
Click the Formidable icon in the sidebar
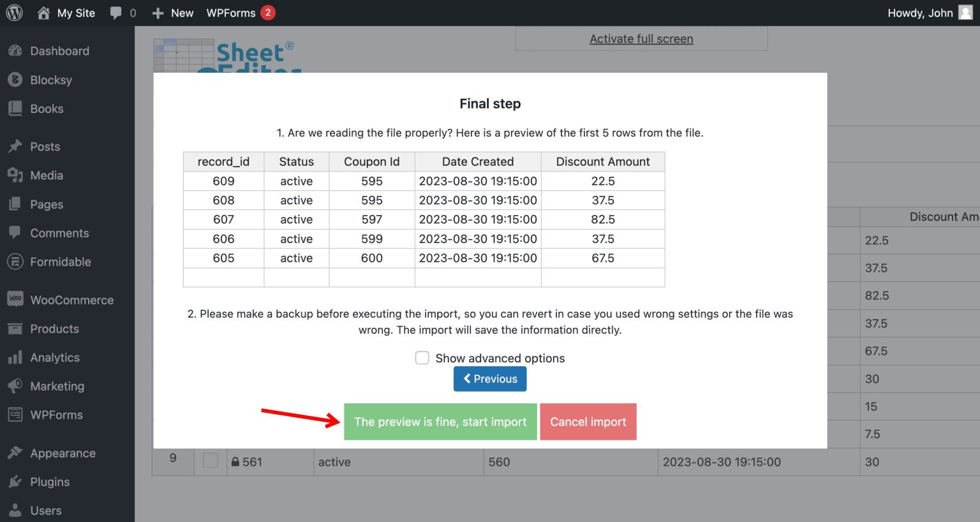coord(14,262)
